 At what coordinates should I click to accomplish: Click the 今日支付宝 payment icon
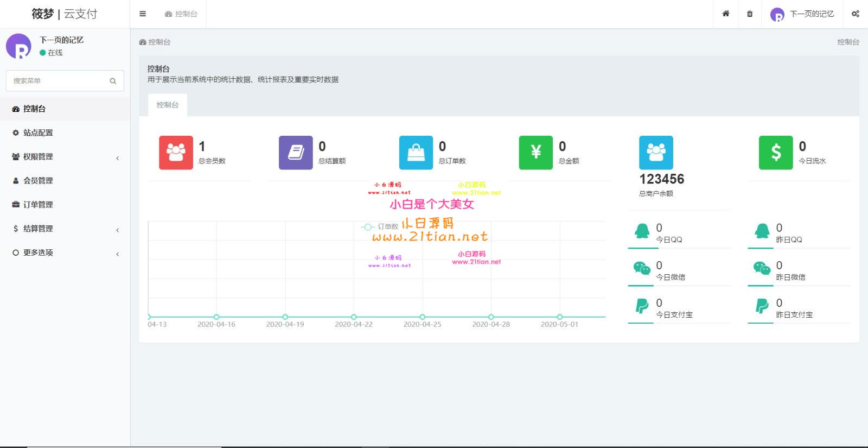tap(642, 306)
